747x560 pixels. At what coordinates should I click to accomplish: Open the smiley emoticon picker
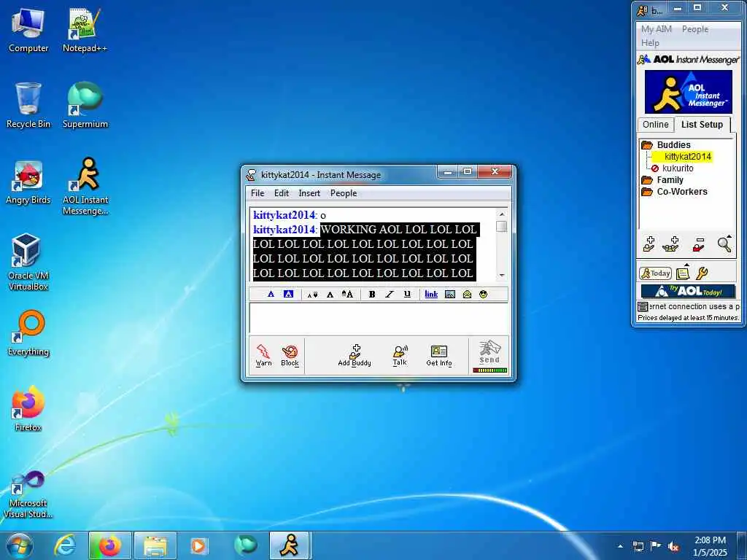click(484, 295)
